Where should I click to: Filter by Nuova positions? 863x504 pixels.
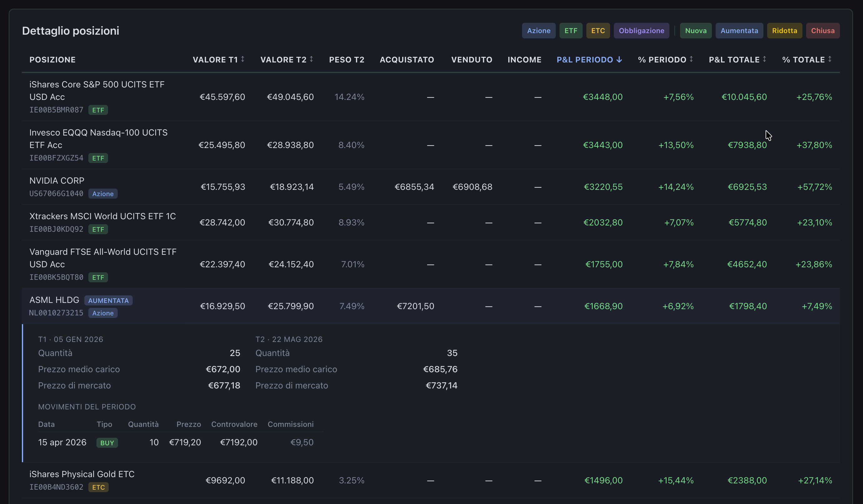tap(696, 31)
